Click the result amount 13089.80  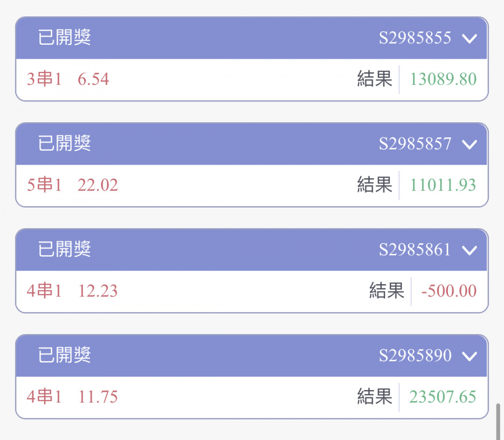[443, 79]
